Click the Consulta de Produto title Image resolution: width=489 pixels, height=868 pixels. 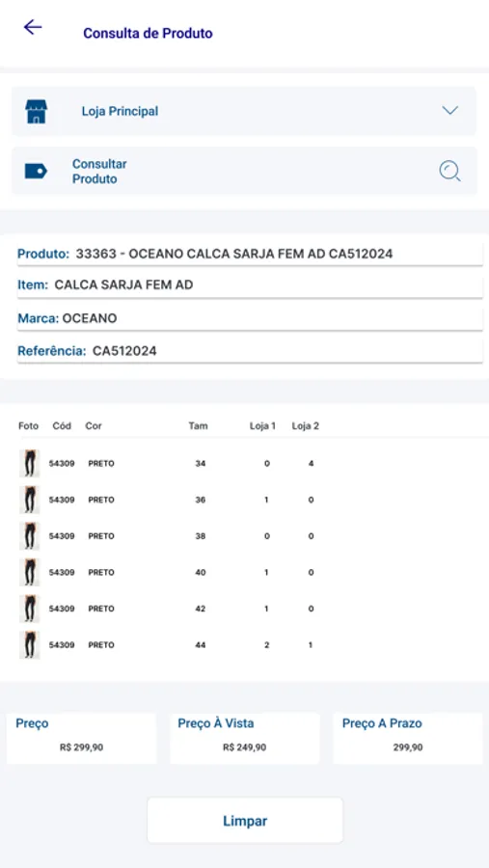pyautogui.click(x=148, y=33)
